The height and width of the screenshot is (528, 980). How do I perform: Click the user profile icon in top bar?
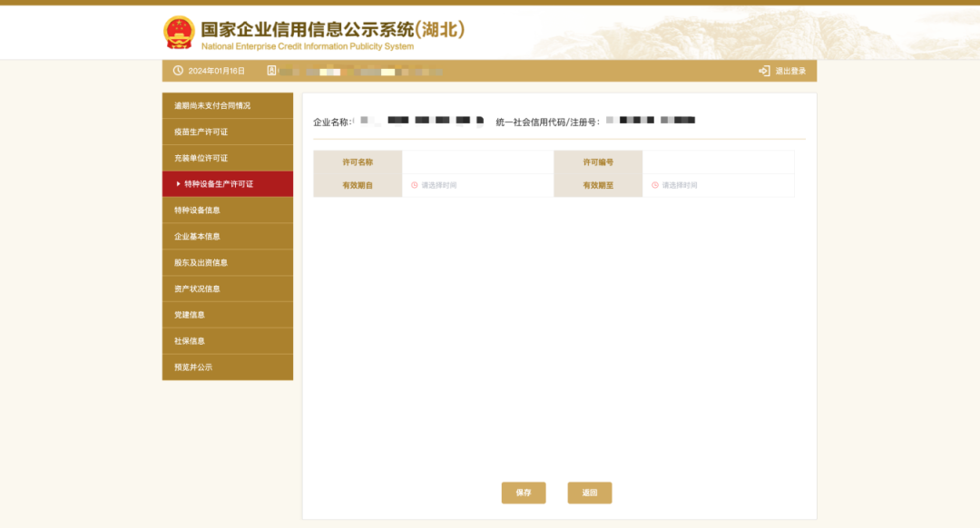[271, 71]
